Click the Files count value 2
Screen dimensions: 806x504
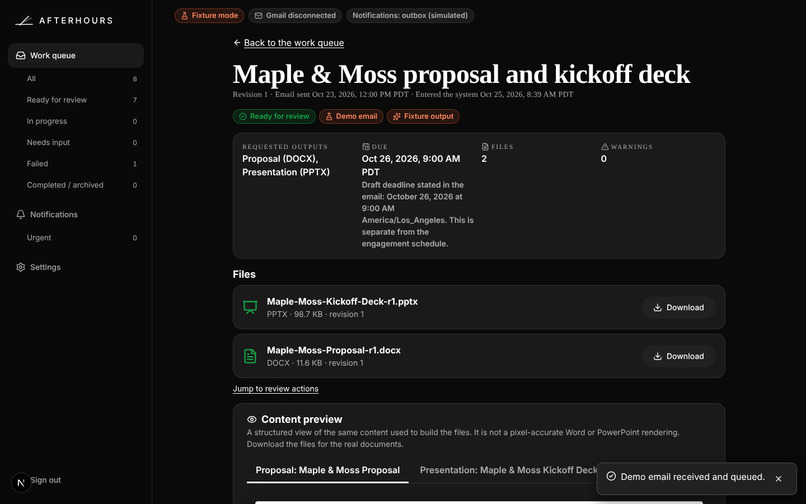484,159
